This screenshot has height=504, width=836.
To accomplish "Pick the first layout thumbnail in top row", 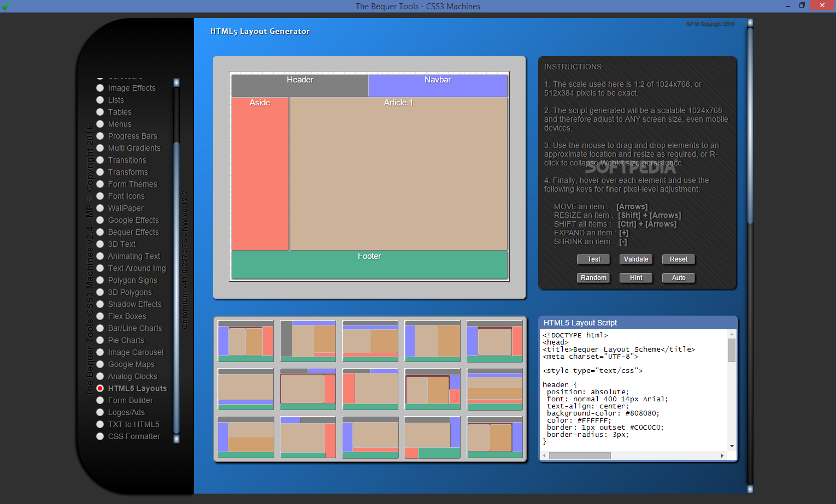I will pyautogui.click(x=246, y=341).
